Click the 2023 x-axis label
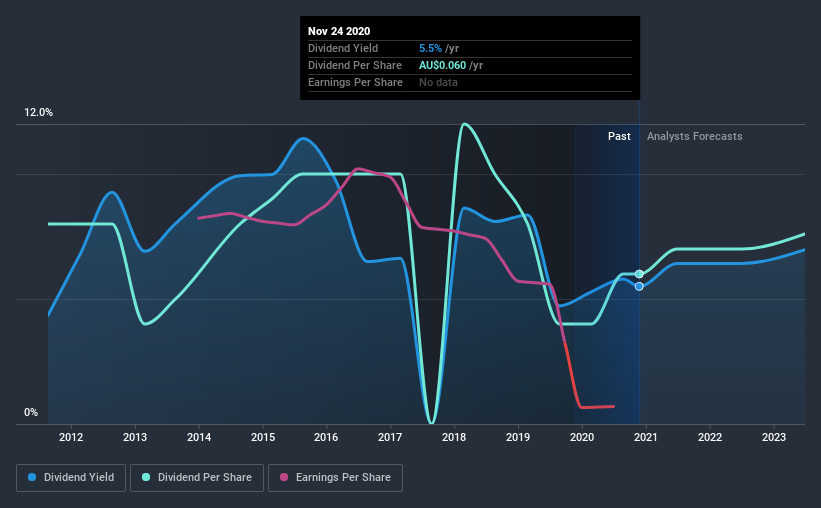821x508 pixels. click(x=774, y=437)
